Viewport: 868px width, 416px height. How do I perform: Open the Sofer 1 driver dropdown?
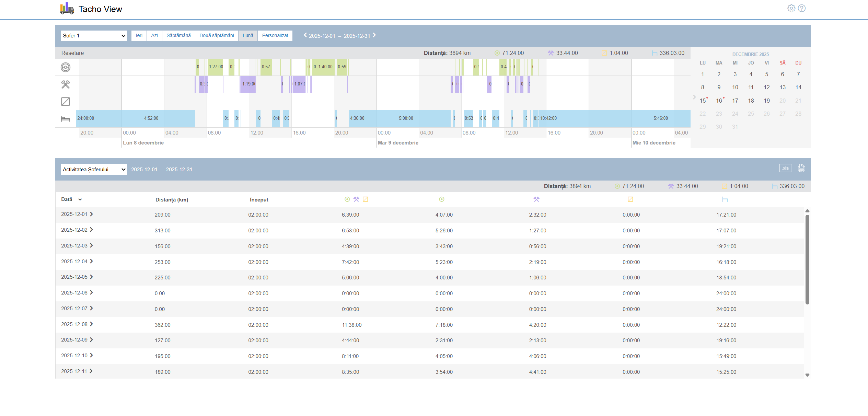pos(94,36)
